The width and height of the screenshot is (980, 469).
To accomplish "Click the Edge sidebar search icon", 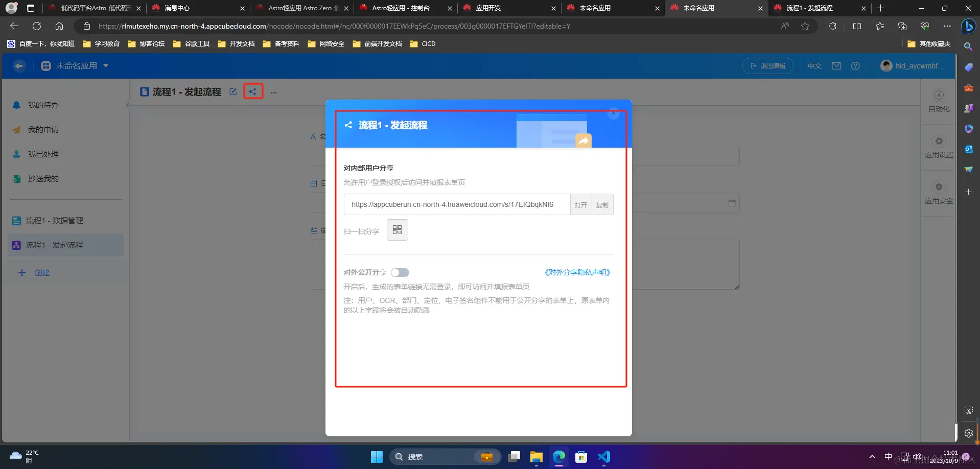I will tap(968, 46).
